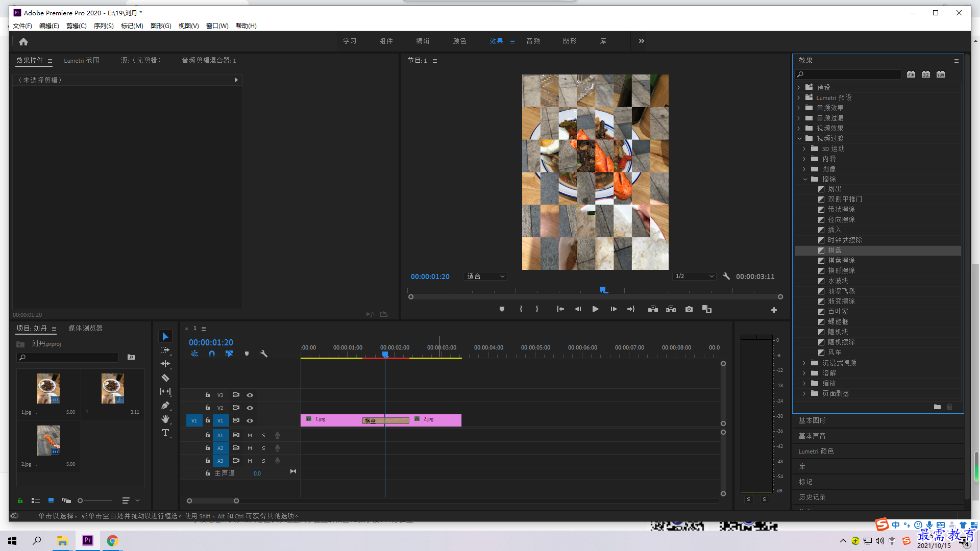Click the Add Marker button in program monitor
980x551 pixels.
click(502, 309)
